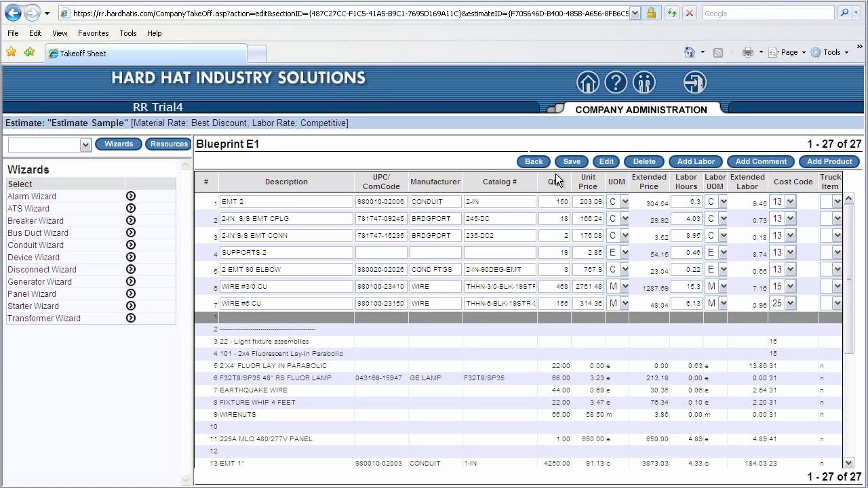
Task: Click the Add Labor button
Action: pyautogui.click(x=696, y=161)
